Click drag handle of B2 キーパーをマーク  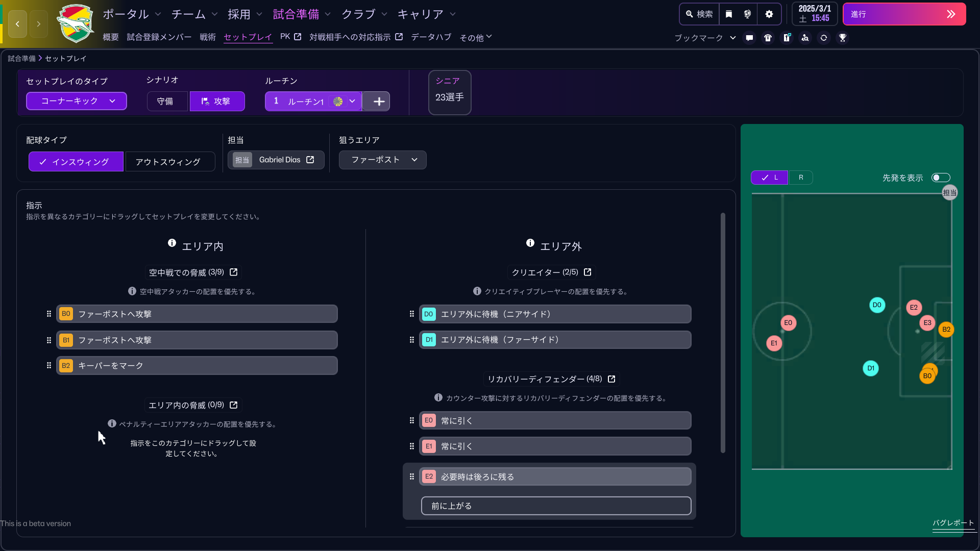pyautogui.click(x=49, y=366)
